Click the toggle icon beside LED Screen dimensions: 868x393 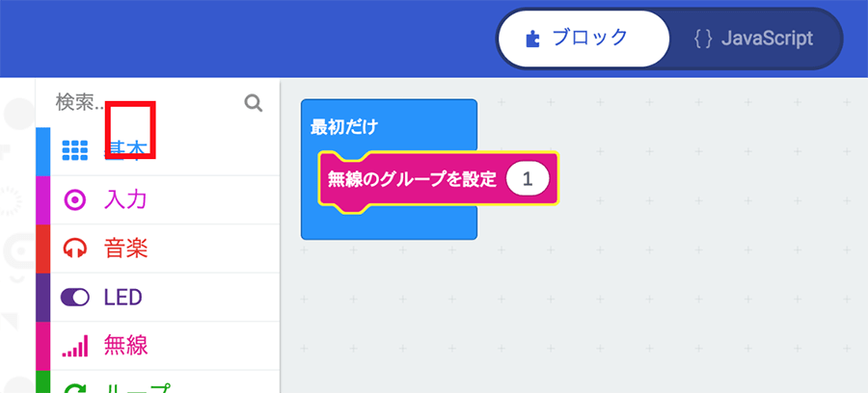coord(75,297)
